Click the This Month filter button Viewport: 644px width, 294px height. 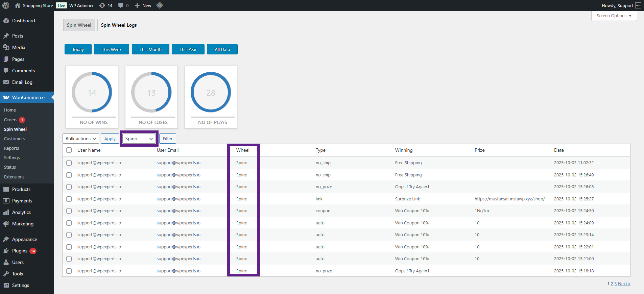150,49
